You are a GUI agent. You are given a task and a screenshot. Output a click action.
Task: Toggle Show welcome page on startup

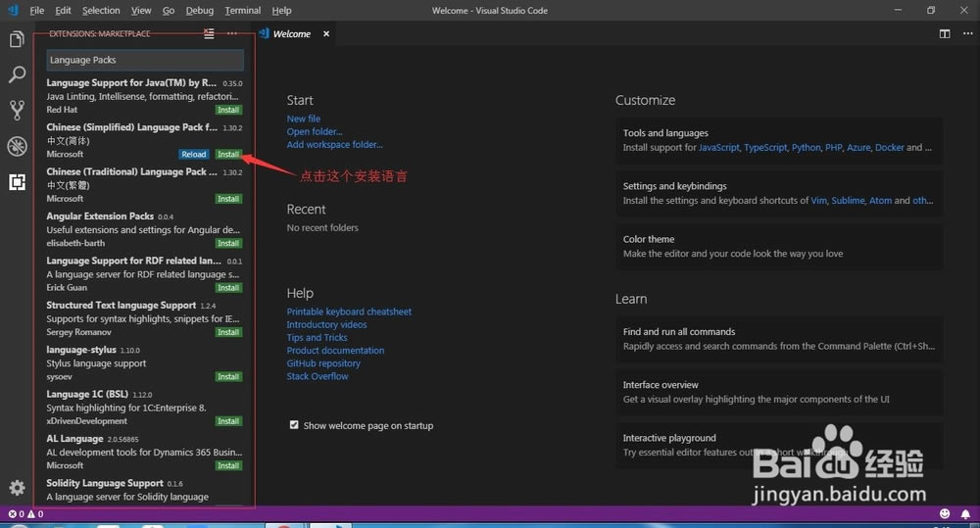pos(294,425)
